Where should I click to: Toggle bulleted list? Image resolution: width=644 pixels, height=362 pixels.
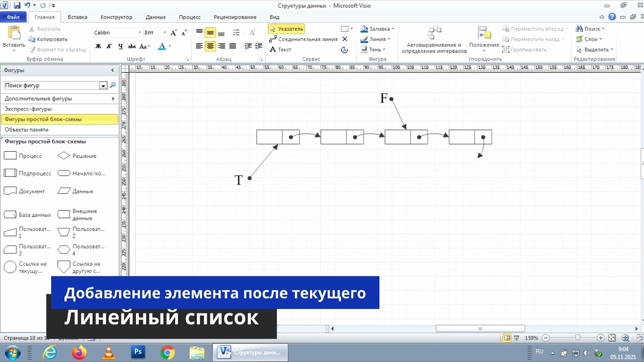coord(236,33)
